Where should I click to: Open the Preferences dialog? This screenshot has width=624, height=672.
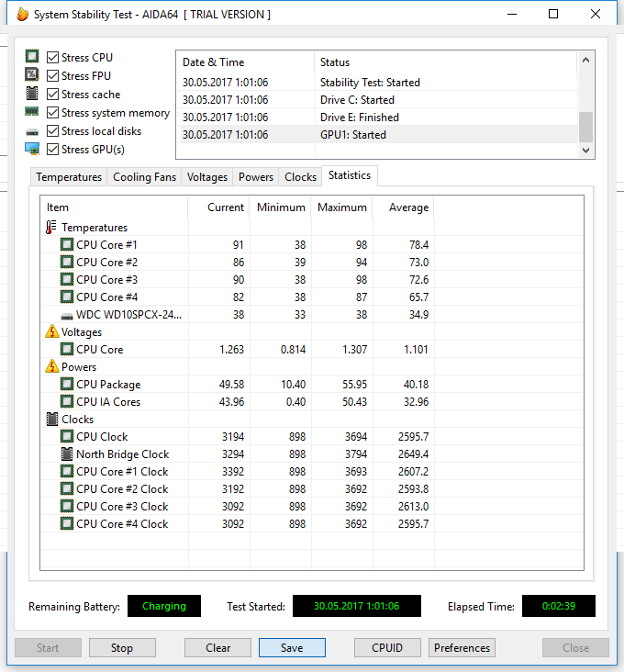point(462,647)
